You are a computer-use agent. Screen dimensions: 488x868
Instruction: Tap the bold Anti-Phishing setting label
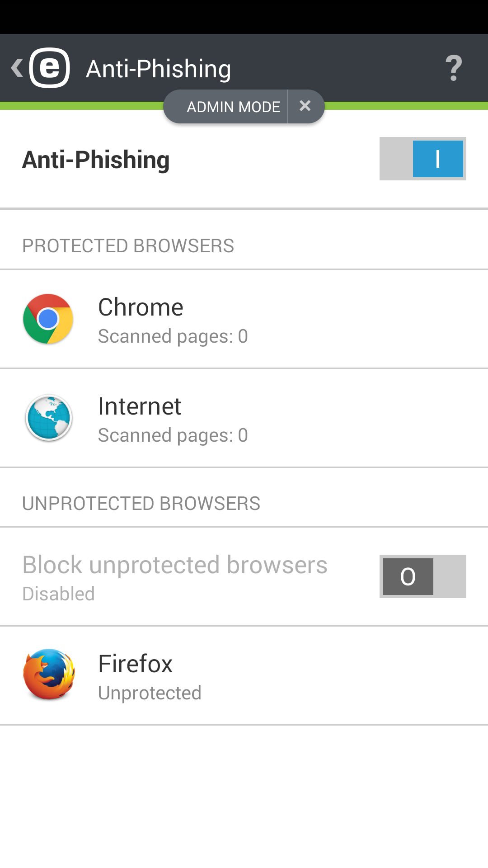96,160
